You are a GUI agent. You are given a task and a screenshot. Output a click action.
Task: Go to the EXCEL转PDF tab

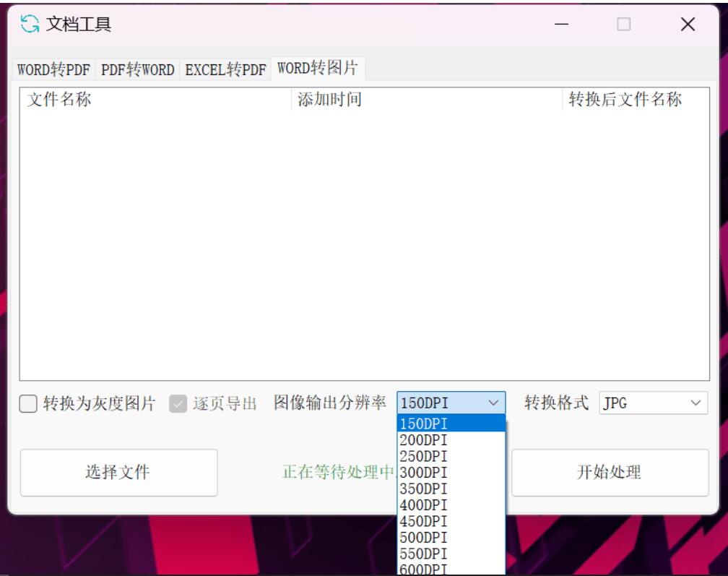(225, 69)
